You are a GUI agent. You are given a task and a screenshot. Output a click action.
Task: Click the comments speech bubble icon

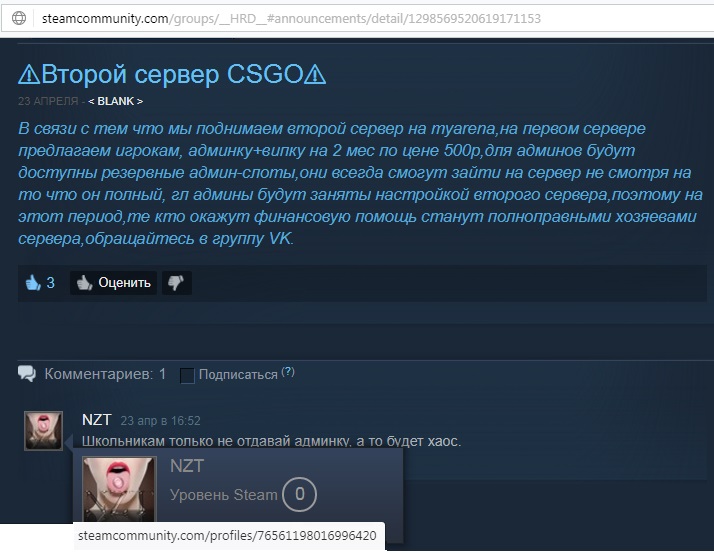(x=27, y=374)
